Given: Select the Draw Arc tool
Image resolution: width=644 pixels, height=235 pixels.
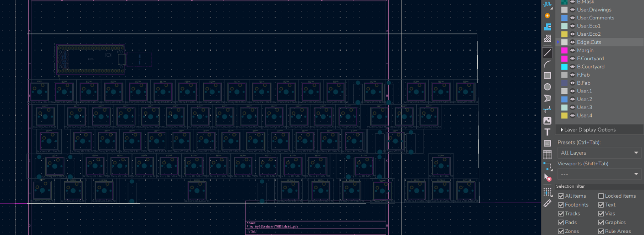Looking at the screenshot, I should (x=547, y=64).
